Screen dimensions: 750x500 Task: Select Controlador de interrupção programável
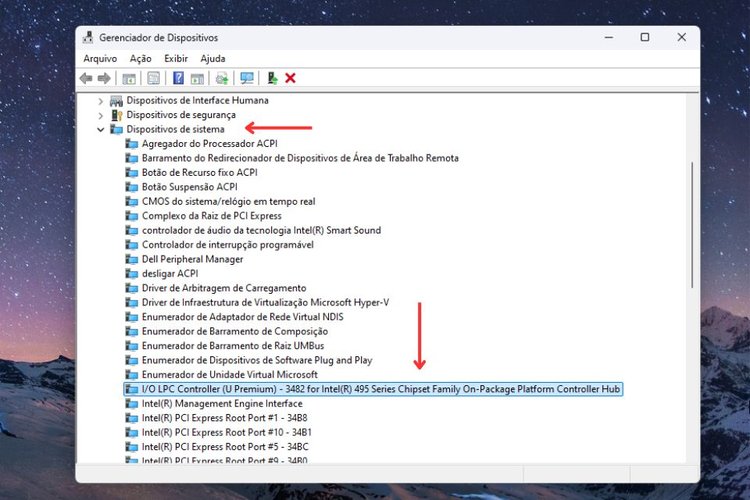coord(228,244)
